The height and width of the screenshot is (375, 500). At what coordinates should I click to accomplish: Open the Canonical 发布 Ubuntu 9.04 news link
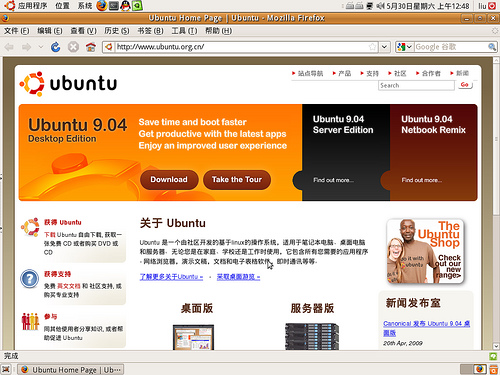pyautogui.click(x=426, y=328)
